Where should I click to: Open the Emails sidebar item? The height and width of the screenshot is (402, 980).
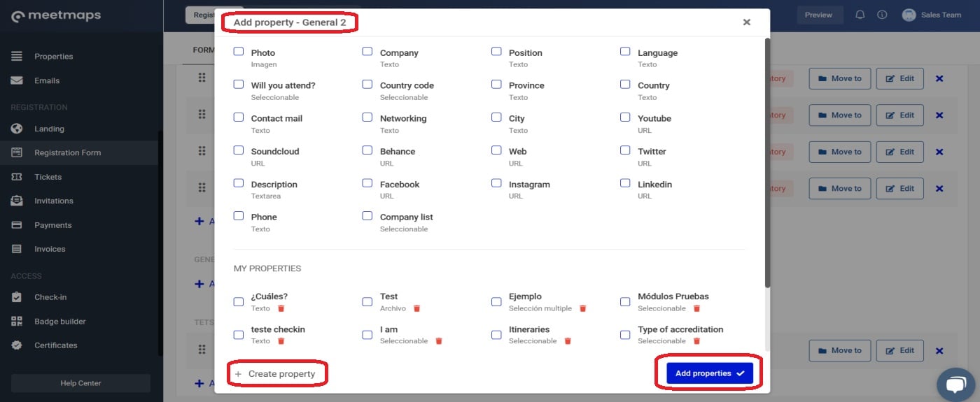click(x=47, y=80)
